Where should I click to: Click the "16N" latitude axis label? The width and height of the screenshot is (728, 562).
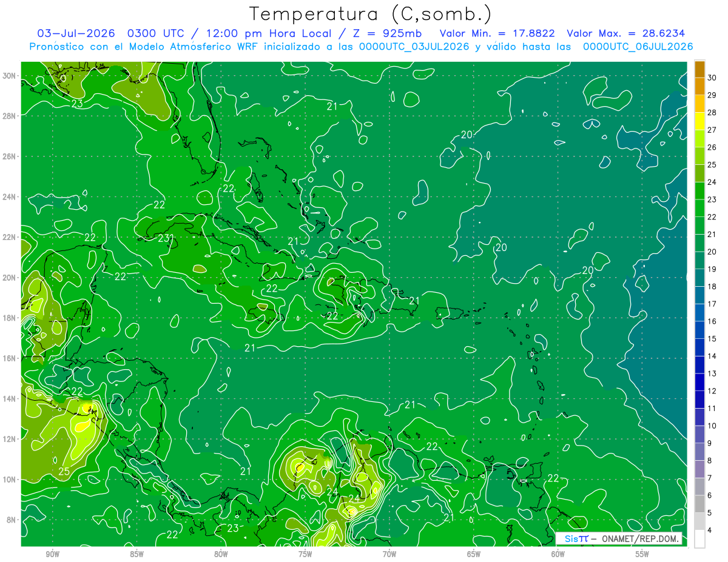point(10,358)
